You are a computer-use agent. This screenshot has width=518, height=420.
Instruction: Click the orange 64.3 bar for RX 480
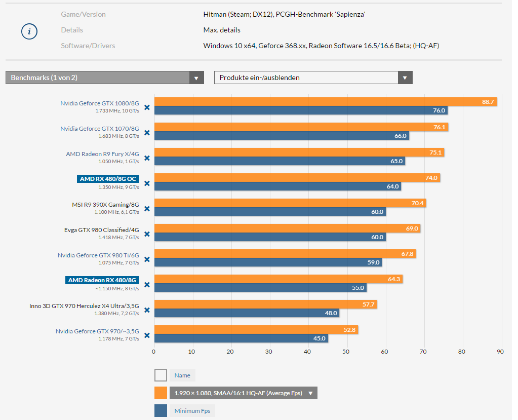(278, 279)
